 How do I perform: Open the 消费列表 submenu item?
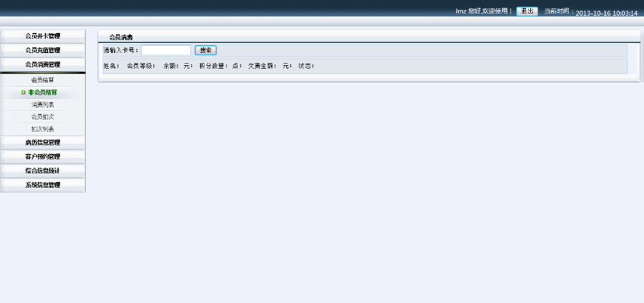43,105
